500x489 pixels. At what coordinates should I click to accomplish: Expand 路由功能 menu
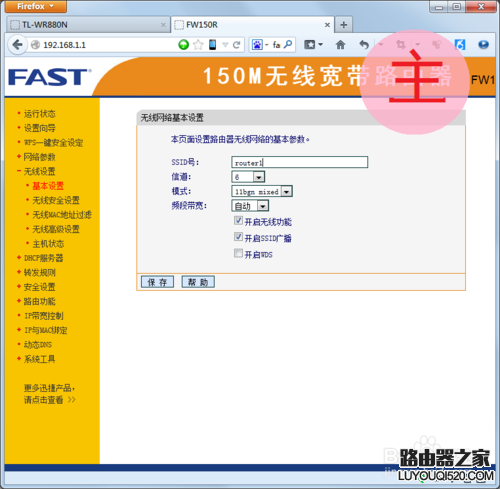39,301
